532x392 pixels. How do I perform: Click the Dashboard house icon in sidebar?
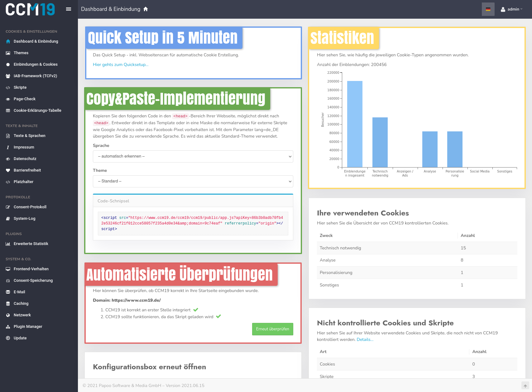tap(8, 41)
